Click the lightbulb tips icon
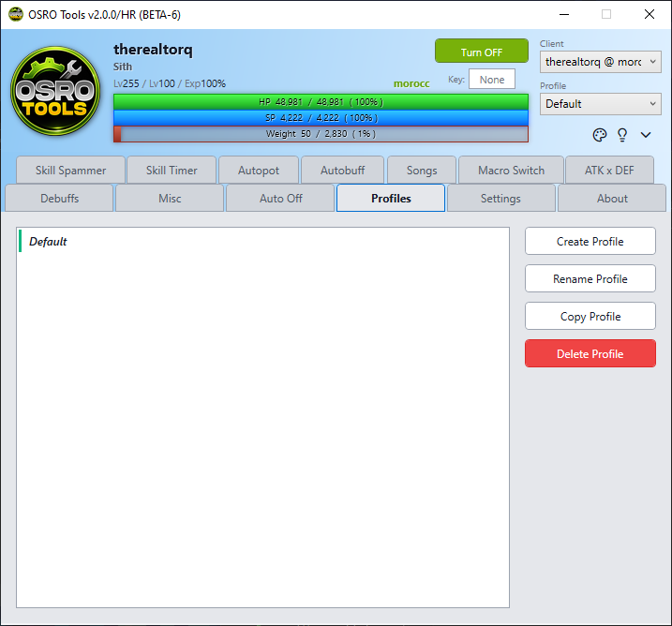This screenshot has width=672, height=626. 622,135
